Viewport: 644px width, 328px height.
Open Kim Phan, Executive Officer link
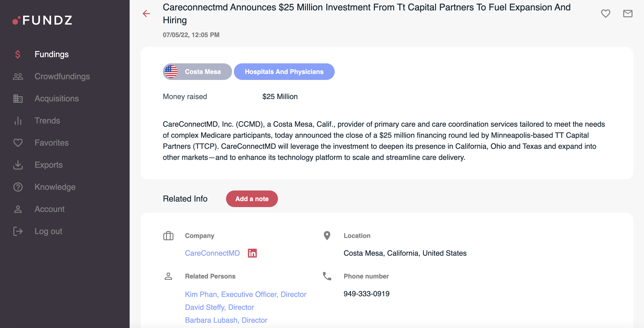[x=245, y=294]
